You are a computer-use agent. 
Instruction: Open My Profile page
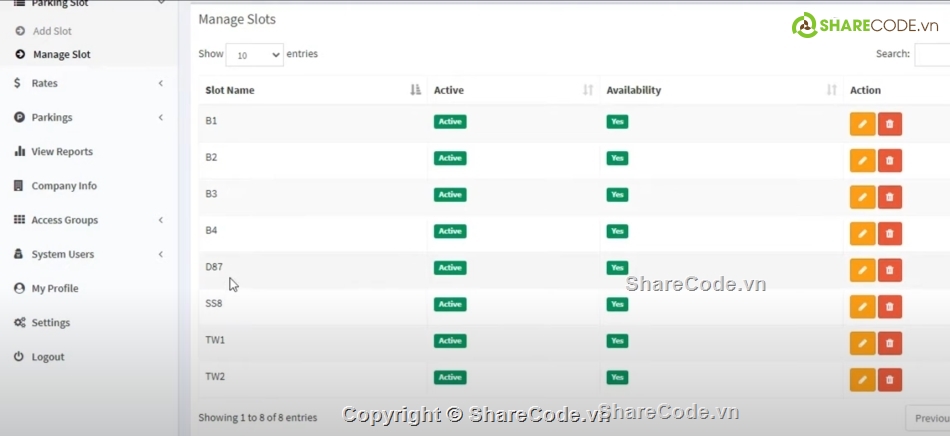(55, 288)
